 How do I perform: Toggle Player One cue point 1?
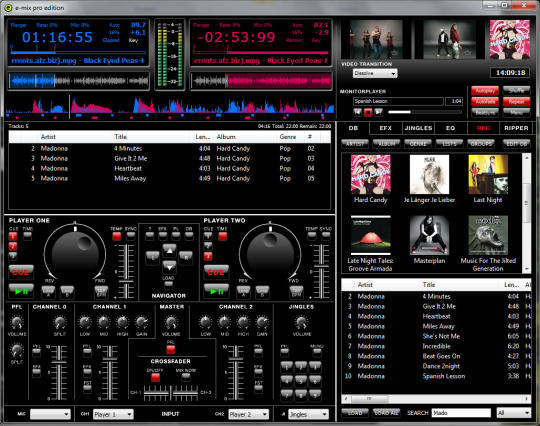13,237
